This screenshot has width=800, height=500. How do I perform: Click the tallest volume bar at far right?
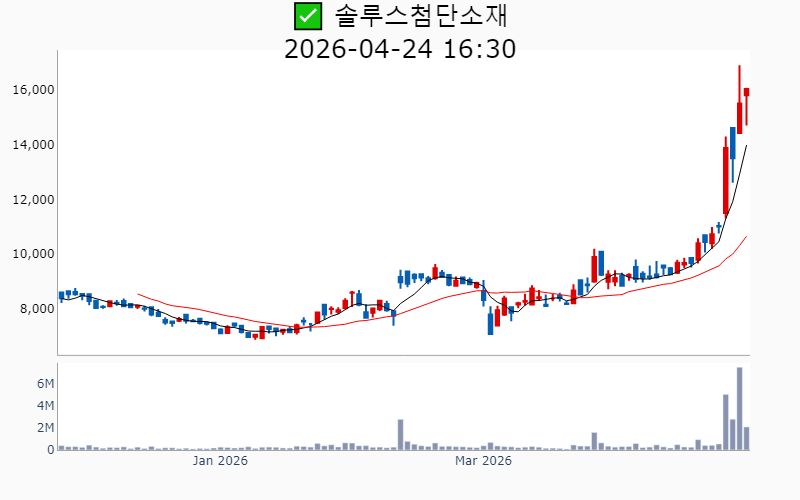tap(740, 410)
